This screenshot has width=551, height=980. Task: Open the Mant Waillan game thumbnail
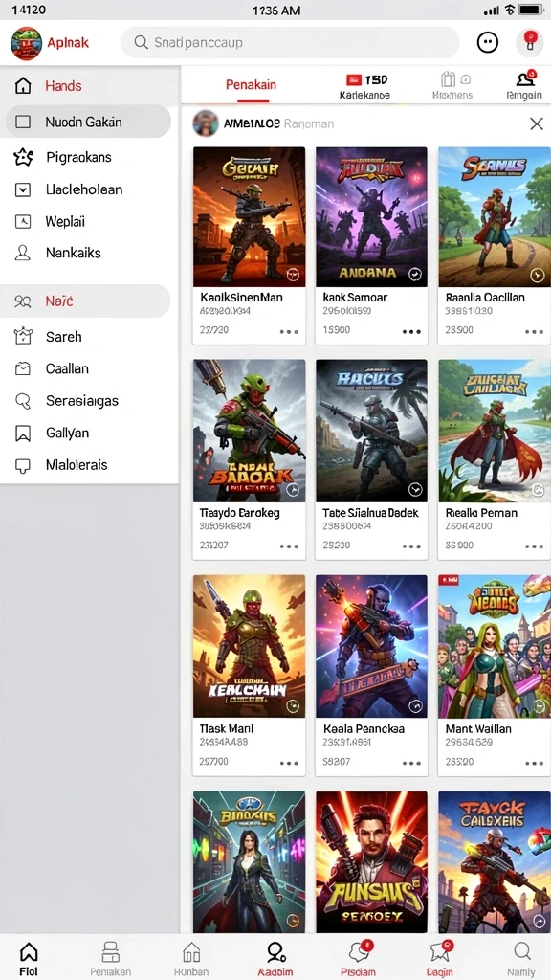[495, 646]
